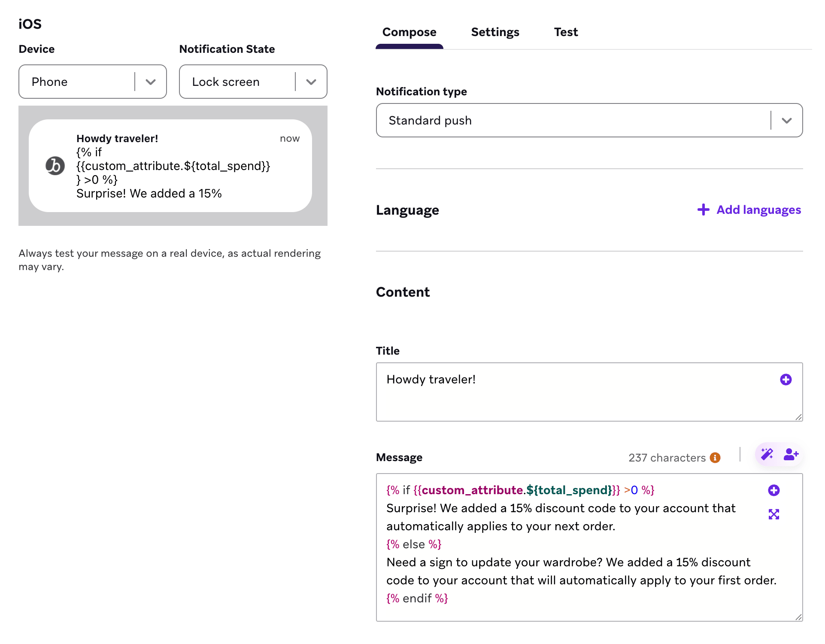Click the plus icon in Message field

click(x=773, y=490)
